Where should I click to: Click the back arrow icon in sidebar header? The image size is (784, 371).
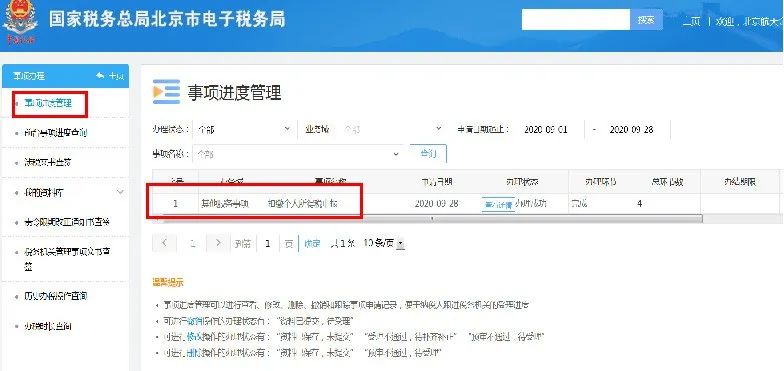click(x=100, y=76)
